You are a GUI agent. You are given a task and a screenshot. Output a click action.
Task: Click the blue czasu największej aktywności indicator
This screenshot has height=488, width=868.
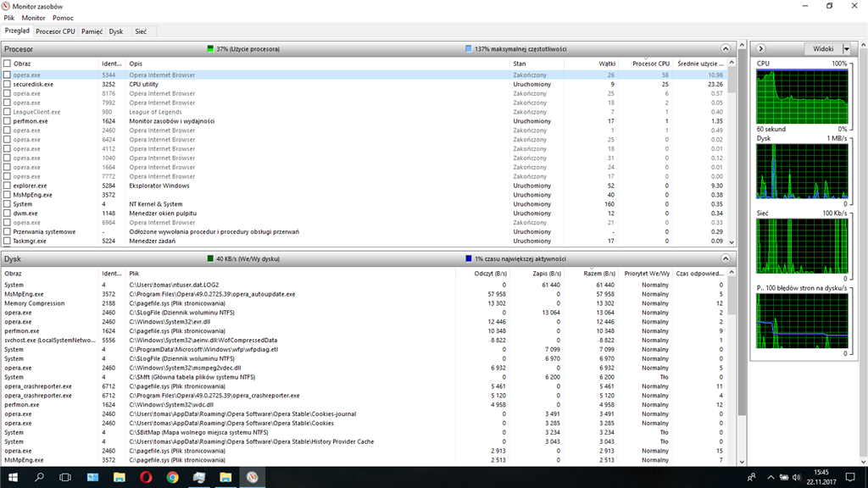click(x=469, y=258)
